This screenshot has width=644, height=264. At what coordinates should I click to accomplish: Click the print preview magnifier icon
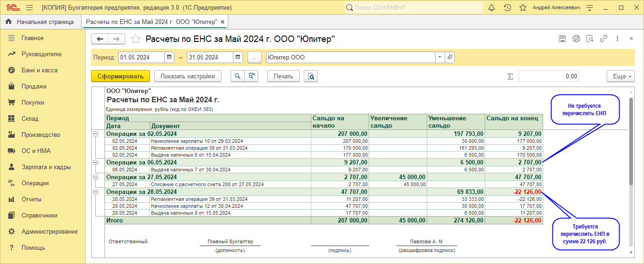click(311, 76)
